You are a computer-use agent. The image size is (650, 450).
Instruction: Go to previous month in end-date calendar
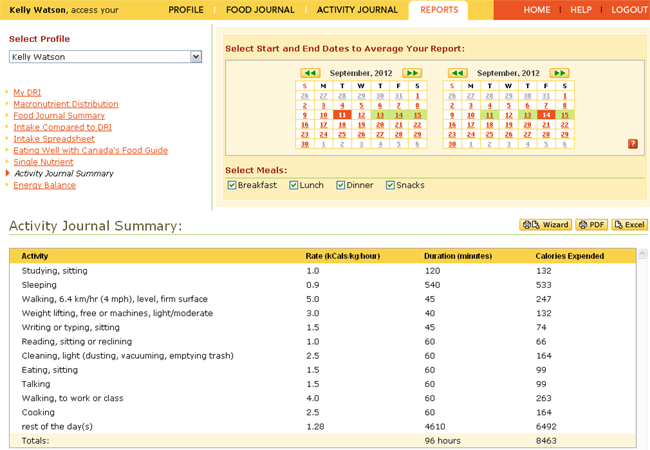(458, 73)
